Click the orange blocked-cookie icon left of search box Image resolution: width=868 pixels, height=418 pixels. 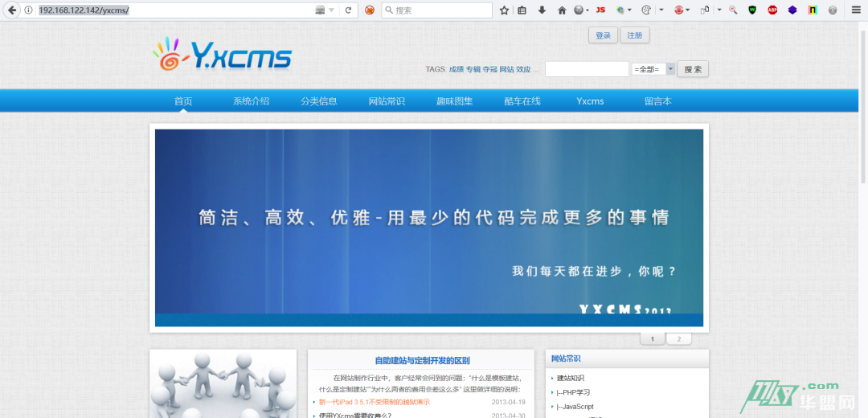click(x=370, y=10)
